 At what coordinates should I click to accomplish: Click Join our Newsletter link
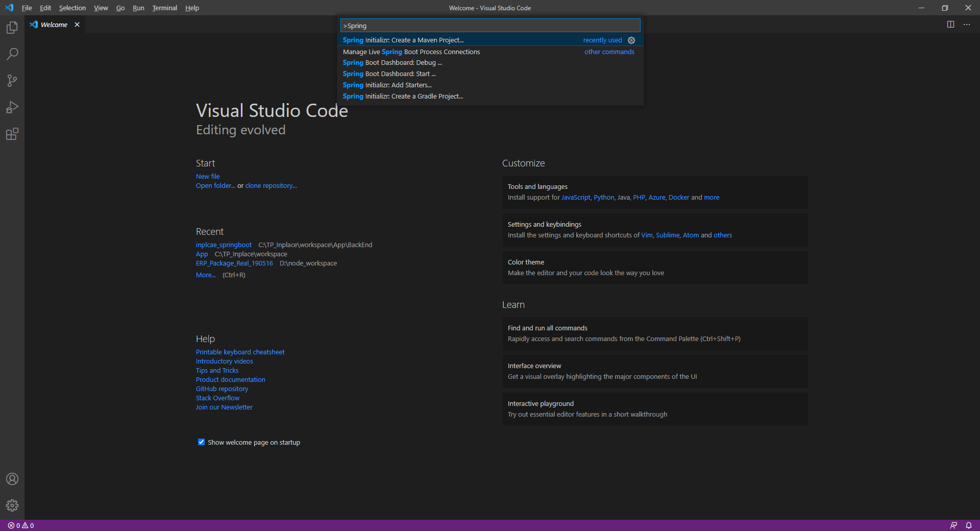click(x=224, y=407)
